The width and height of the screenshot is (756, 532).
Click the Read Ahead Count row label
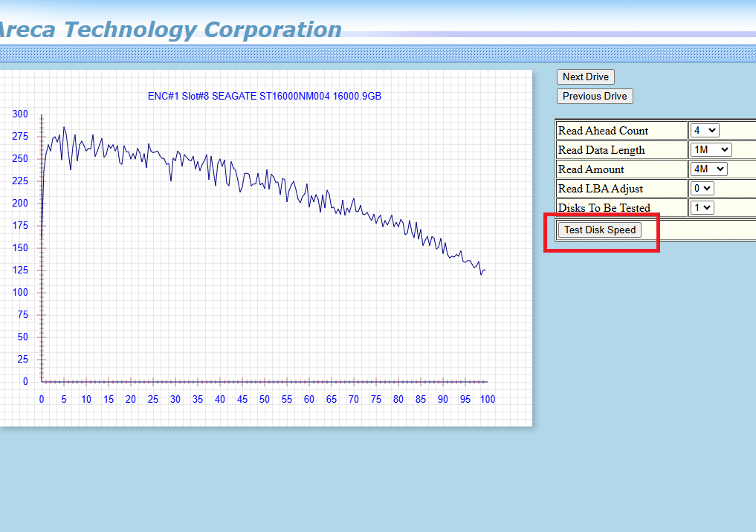point(604,130)
